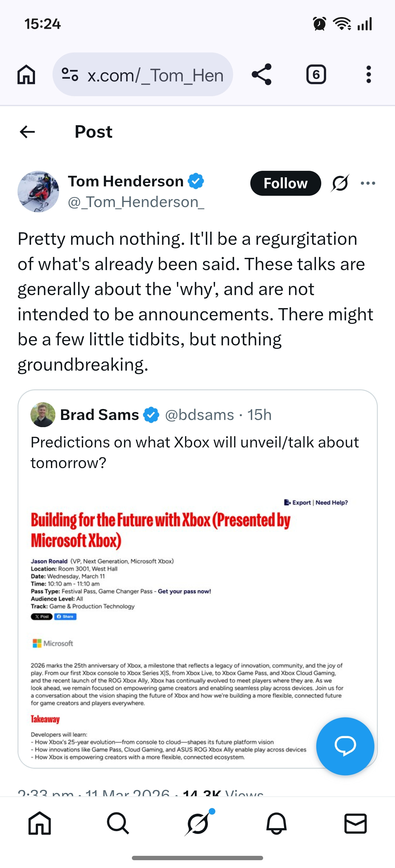
Task: Open the Messages envelope tab
Action: [x=356, y=823]
